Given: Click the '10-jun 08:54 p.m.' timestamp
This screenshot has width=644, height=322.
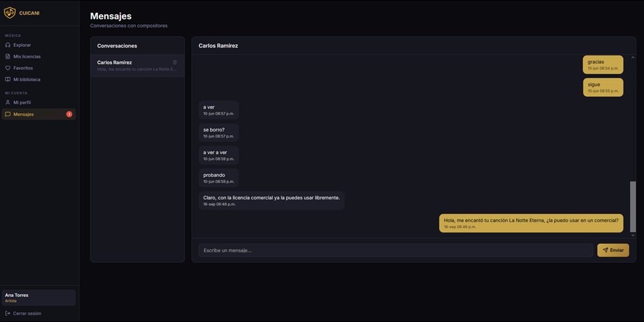Looking at the screenshot, I should [x=603, y=68].
